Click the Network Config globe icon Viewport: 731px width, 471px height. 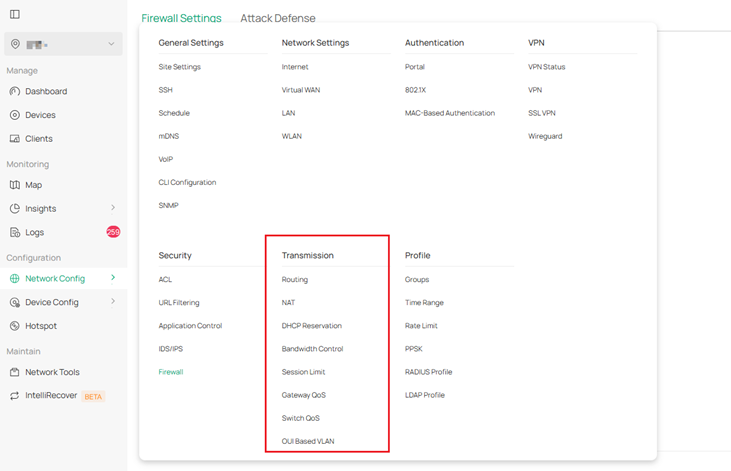click(15, 279)
